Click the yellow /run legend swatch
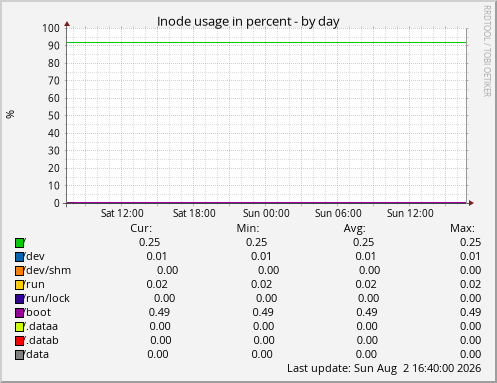 (19, 285)
